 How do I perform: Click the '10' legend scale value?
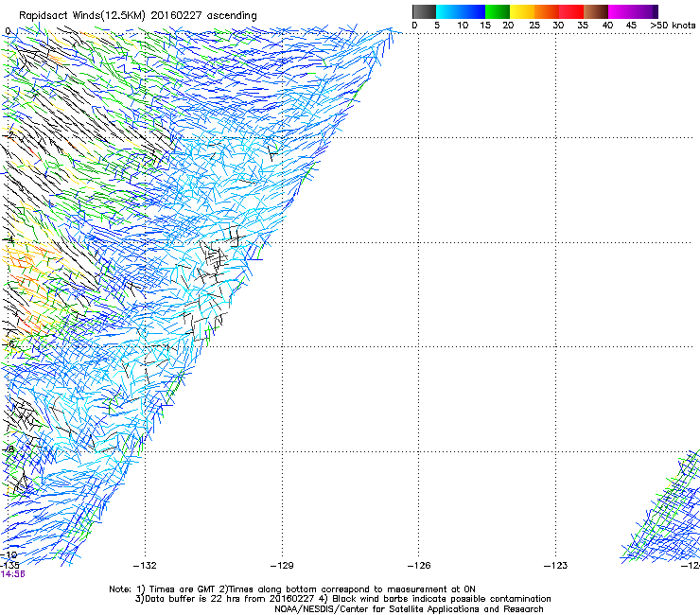point(463,26)
